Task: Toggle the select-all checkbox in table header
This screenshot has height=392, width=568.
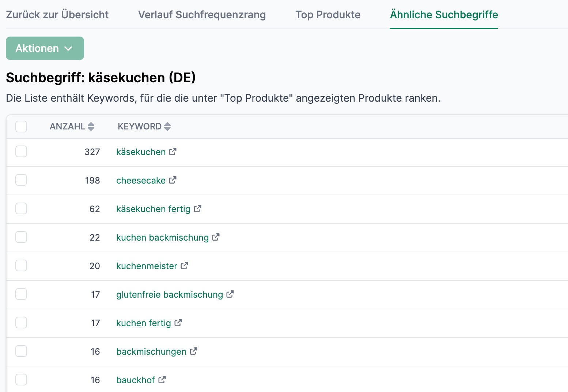Action: pos(21,127)
